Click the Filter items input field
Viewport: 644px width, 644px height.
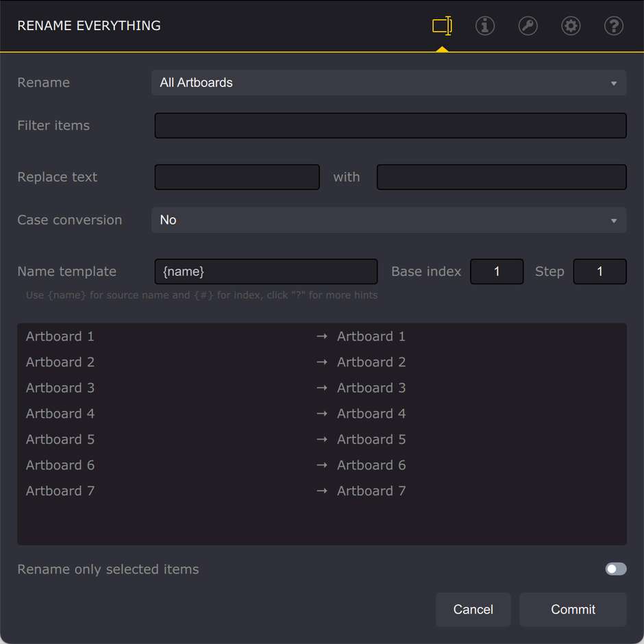391,125
